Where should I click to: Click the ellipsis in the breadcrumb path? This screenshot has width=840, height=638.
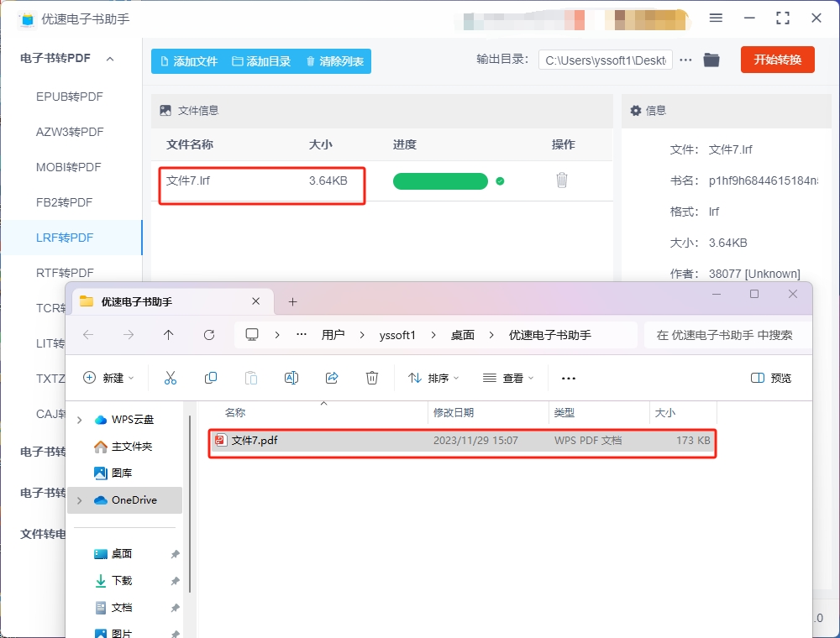coord(302,334)
